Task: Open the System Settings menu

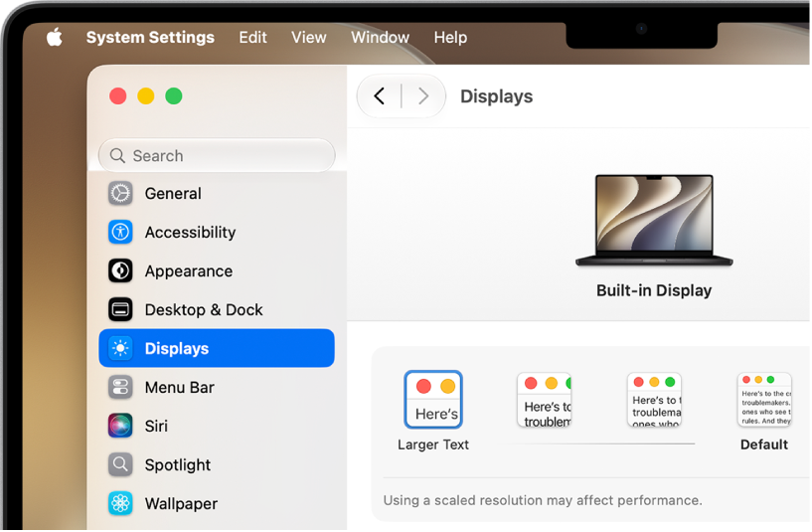Action: 150,38
